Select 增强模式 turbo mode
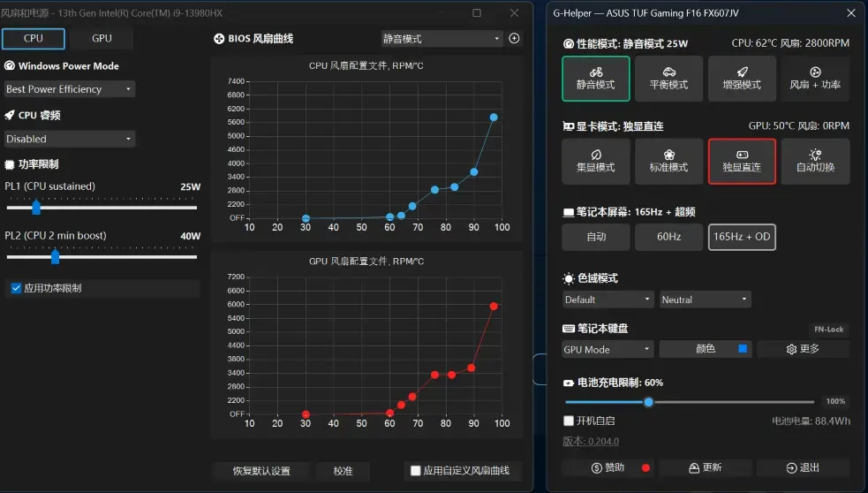The height and width of the screenshot is (493, 868). pyautogui.click(x=742, y=79)
